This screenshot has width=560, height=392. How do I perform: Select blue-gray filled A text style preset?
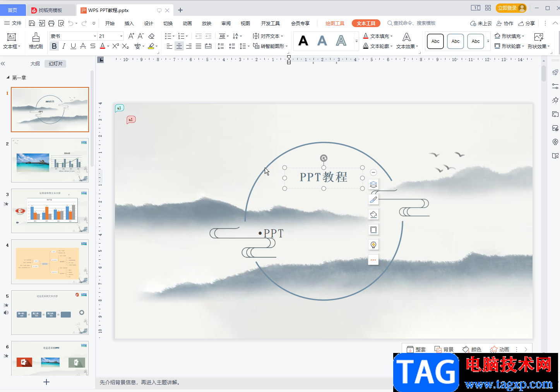(322, 41)
